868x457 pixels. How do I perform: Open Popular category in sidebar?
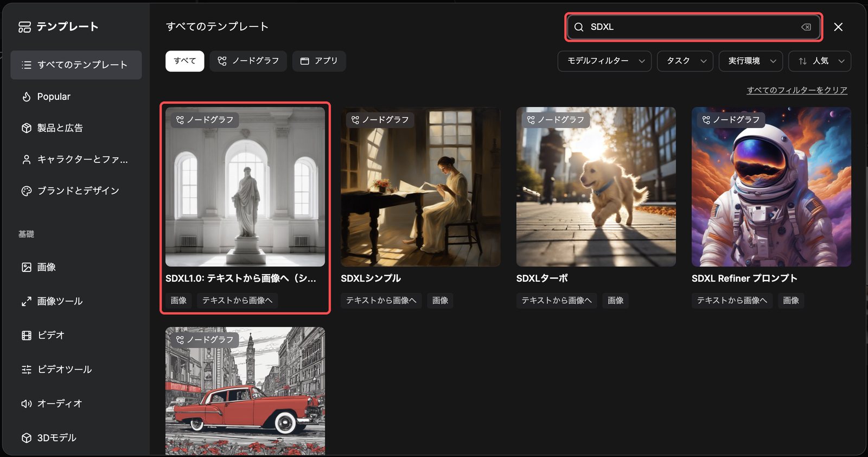click(x=76, y=97)
